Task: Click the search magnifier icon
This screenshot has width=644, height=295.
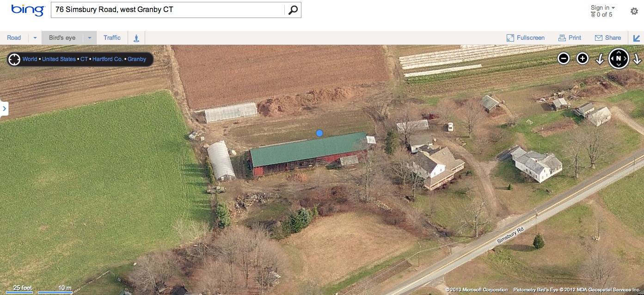Action: pyautogui.click(x=293, y=10)
